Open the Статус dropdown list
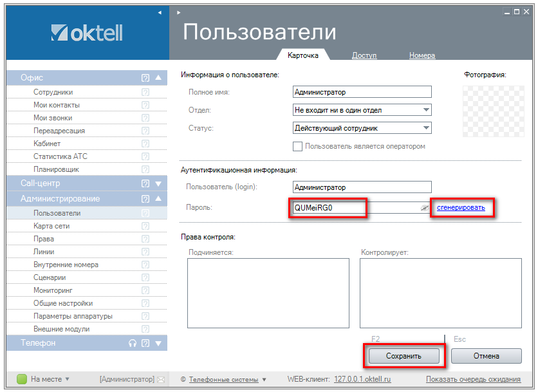 coord(426,128)
